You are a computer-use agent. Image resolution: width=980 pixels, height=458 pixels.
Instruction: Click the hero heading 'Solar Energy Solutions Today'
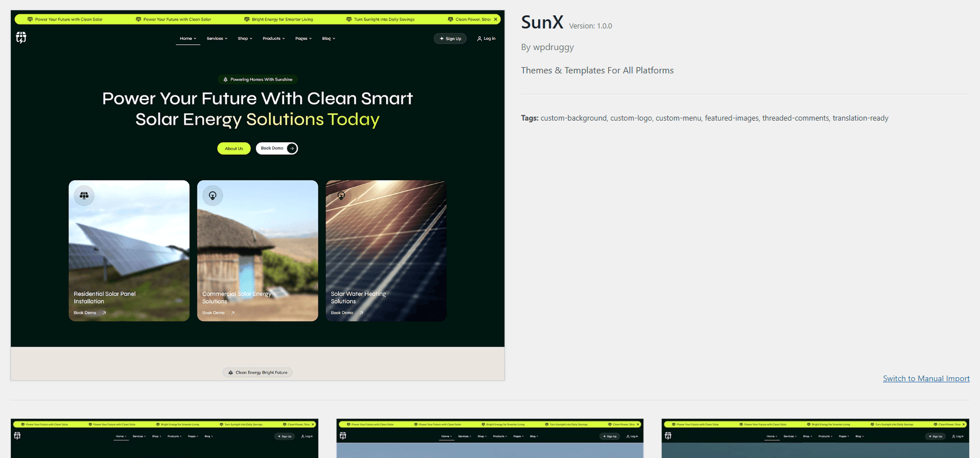click(257, 119)
